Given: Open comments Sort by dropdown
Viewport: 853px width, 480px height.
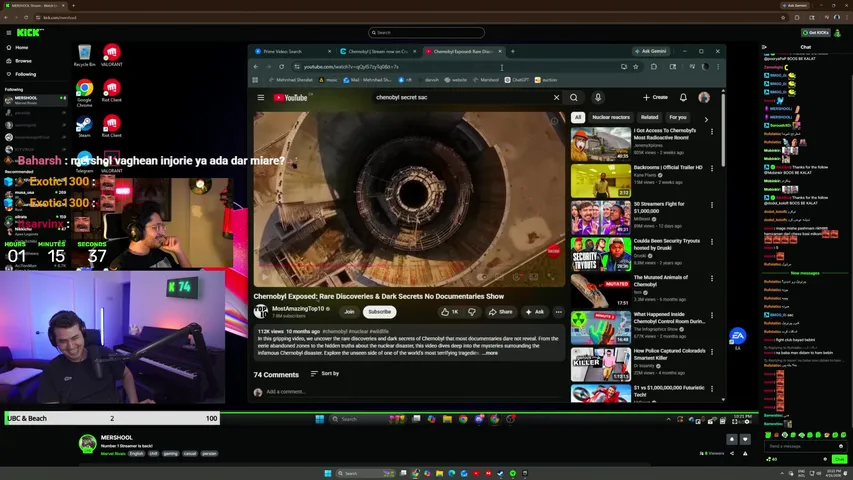Looking at the screenshot, I should tap(325, 373).
